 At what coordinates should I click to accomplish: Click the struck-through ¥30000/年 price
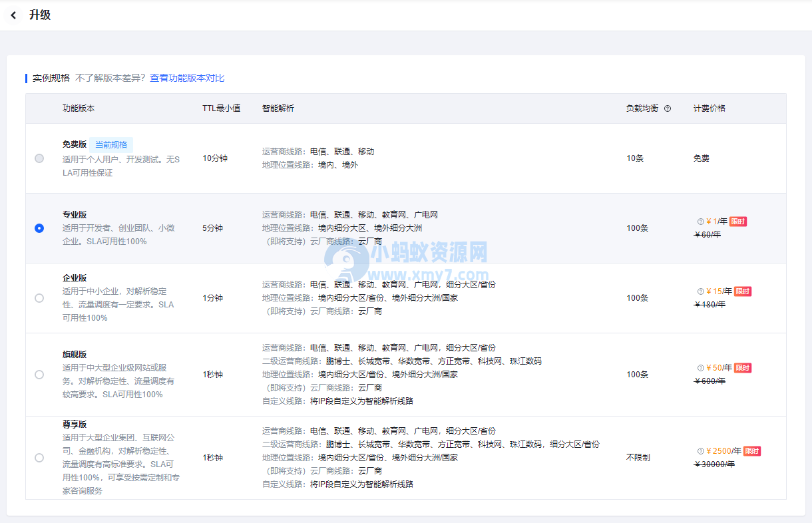[x=714, y=464]
